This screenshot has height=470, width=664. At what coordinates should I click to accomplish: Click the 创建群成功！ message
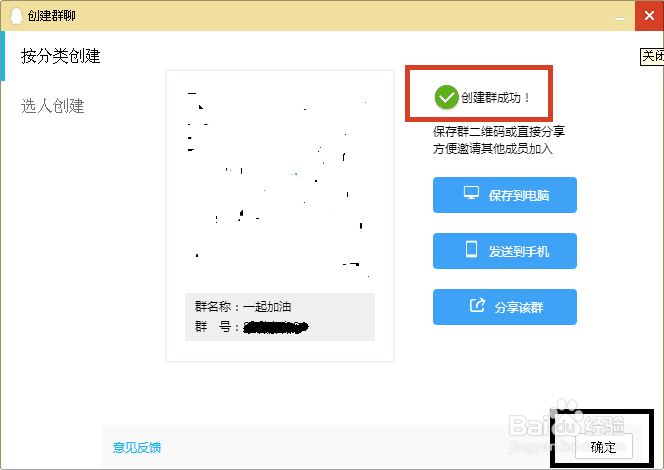[x=495, y=98]
